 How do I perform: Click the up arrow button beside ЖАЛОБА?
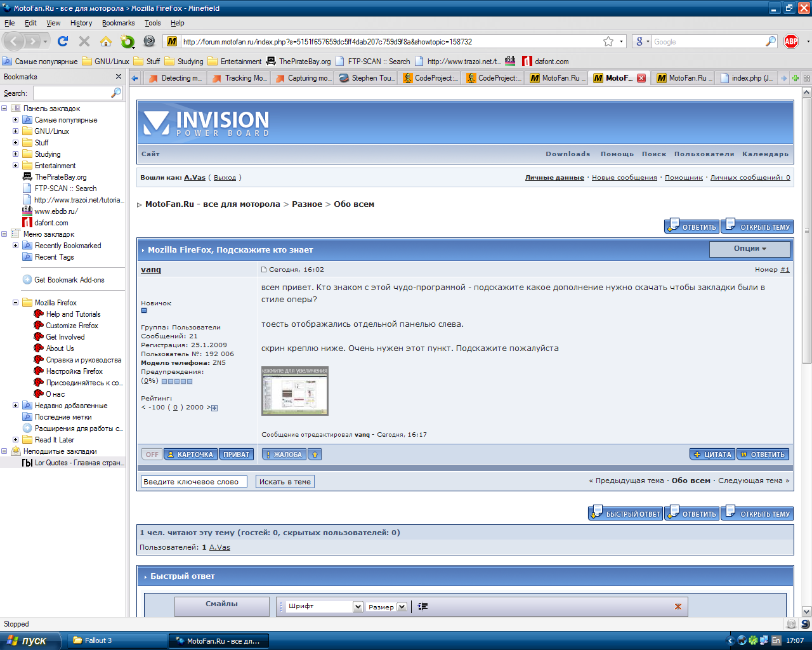(315, 454)
